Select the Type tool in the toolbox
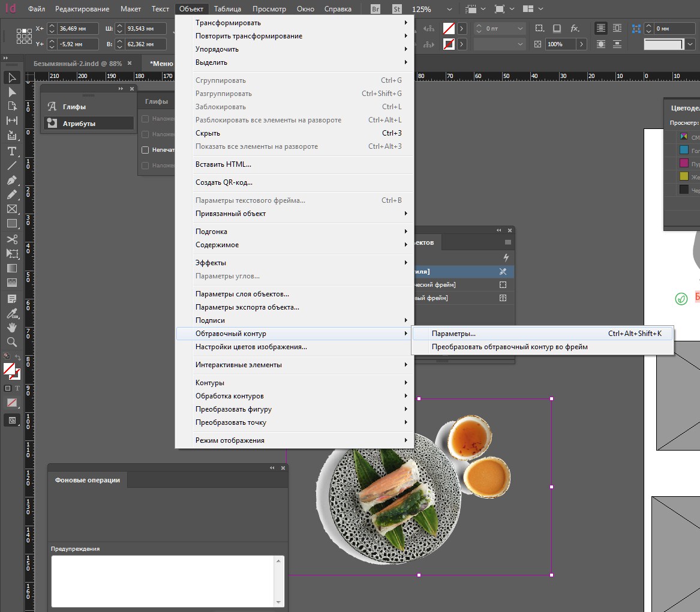The height and width of the screenshot is (612, 700). coord(11,151)
